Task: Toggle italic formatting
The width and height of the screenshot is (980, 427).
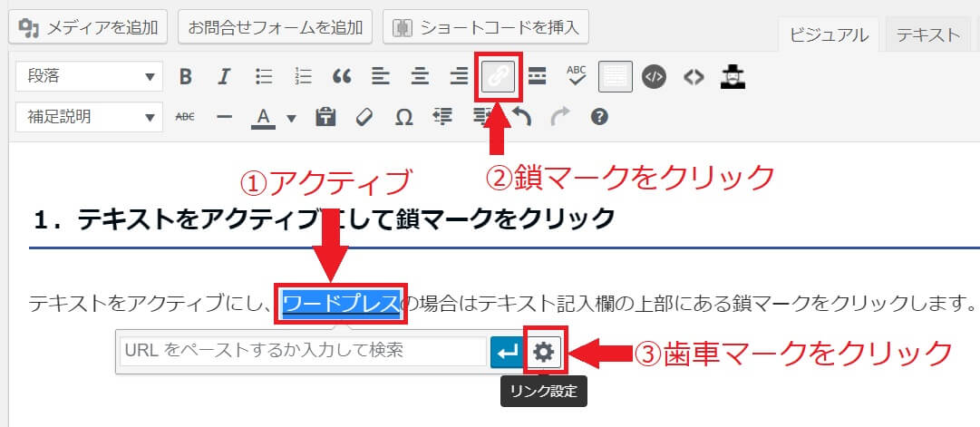Action: (x=224, y=77)
